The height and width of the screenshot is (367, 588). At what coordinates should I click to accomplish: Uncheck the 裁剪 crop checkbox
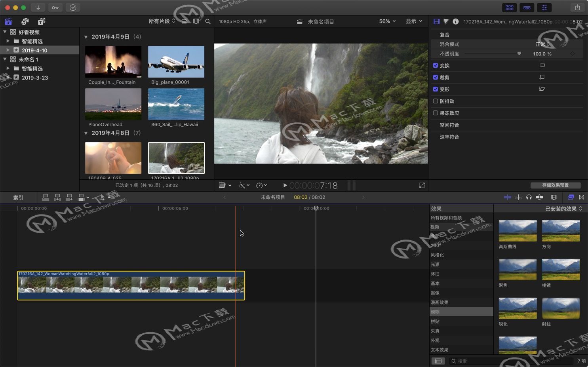[436, 77]
